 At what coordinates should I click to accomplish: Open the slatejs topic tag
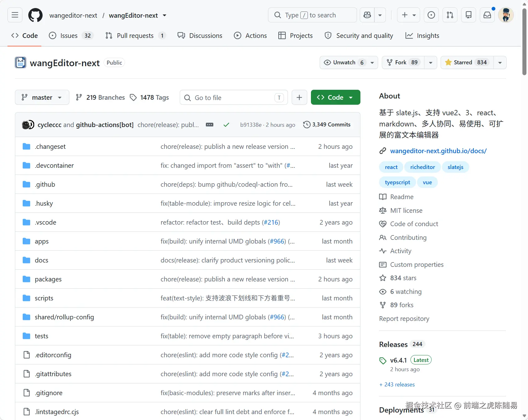click(x=456, y=167)
